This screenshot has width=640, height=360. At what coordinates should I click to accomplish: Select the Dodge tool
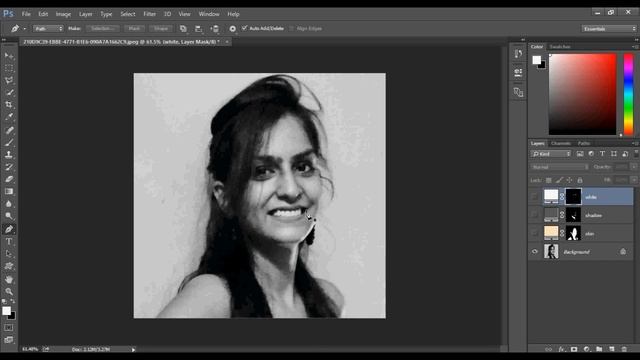coord(9,216)
